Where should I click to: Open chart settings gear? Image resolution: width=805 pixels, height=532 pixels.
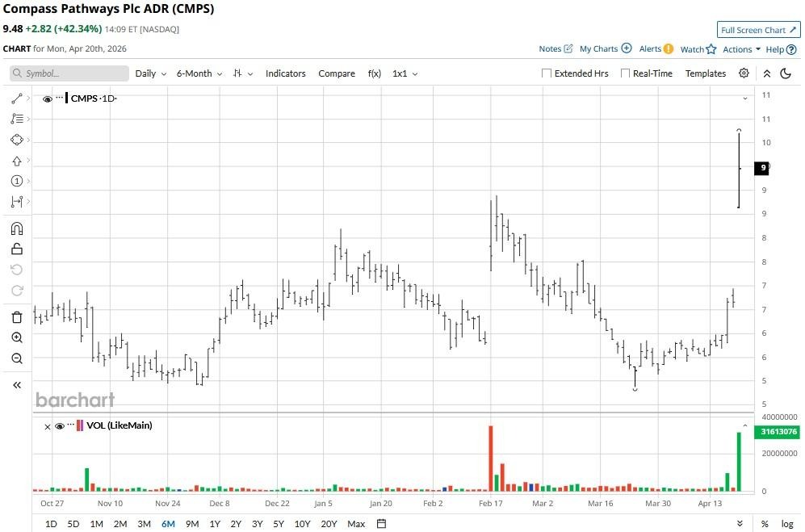(744, 73)
